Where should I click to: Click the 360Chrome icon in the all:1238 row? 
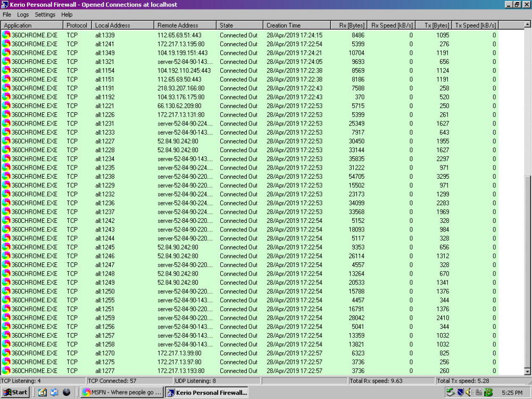(x=6, y=176)
